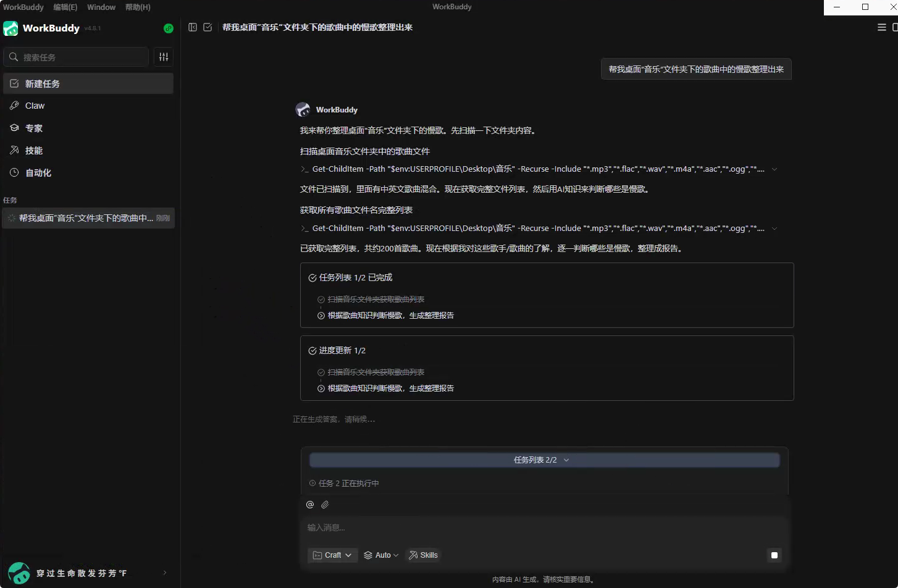Click the 扫描桌面音乐文件夹中的歌曲文件 step text
This screenshot has height=588, width=898.
(x=365, y=151)
